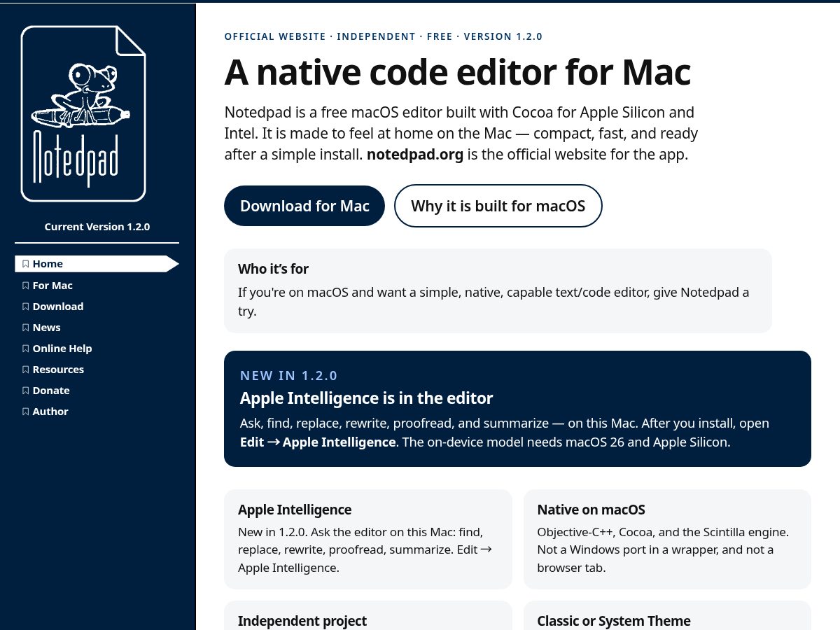Click A native code editor for Mac title
The image size is (840, 630).
458,71
